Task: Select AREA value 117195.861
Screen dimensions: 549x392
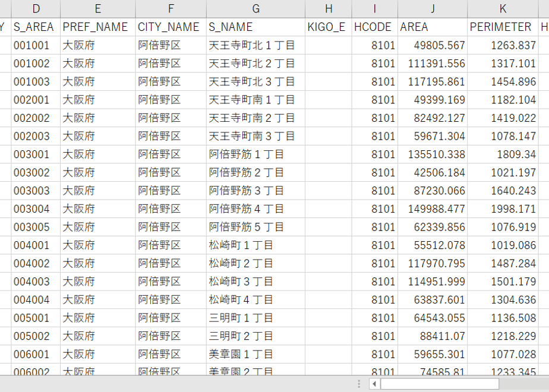Action: [433, 81]
